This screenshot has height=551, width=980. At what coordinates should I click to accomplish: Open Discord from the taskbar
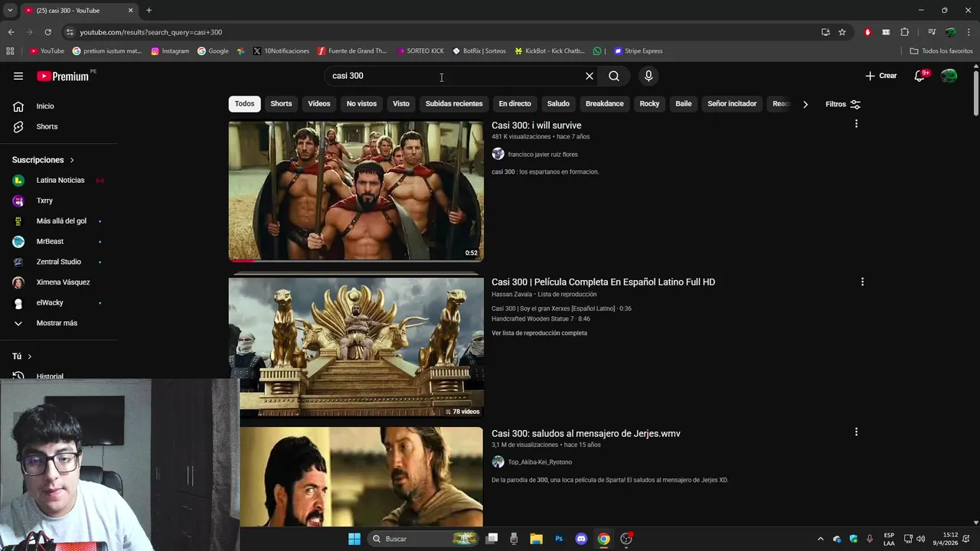(x=581, y=539)
